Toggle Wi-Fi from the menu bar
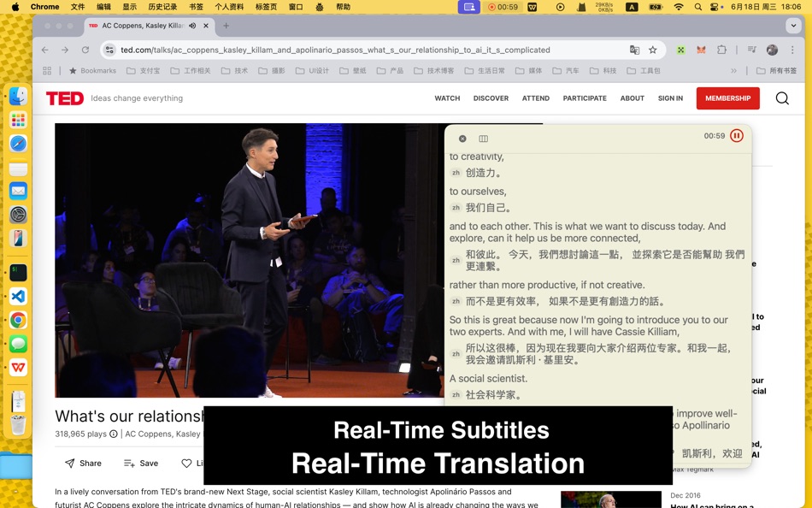The width and height of the screenshot is (812, 508). (677, 7)
